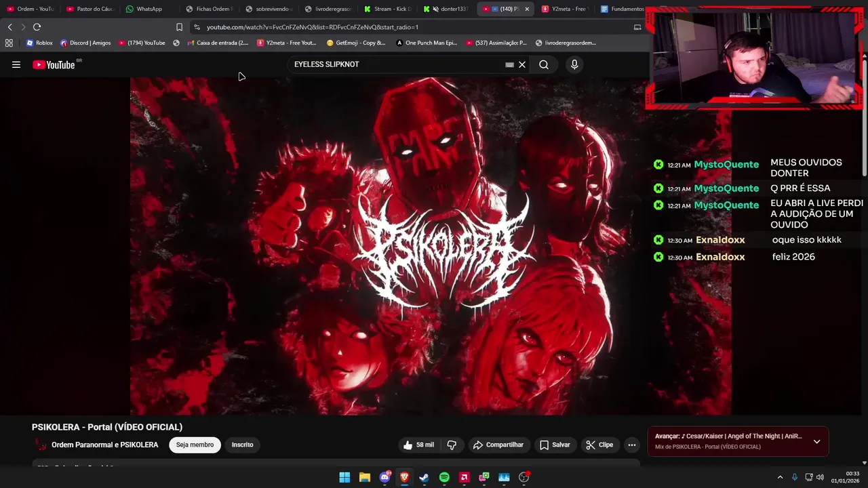Switch to Stream - Kick tab
This screenshot has height=488, width=868.
pos(387,9)
